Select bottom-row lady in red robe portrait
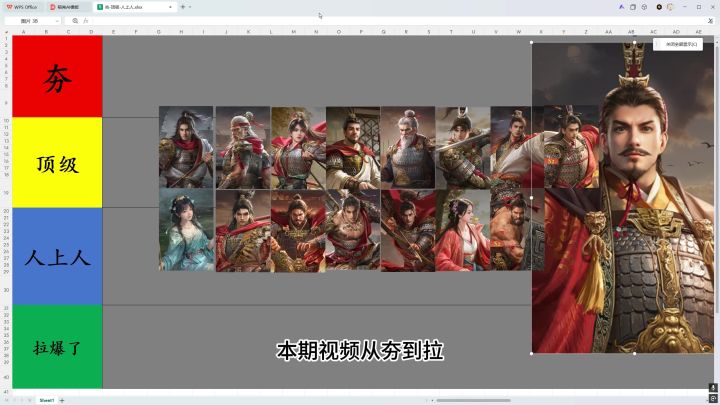Image resolution: width=720 pixels, height=405 pixels. (463, 231)
